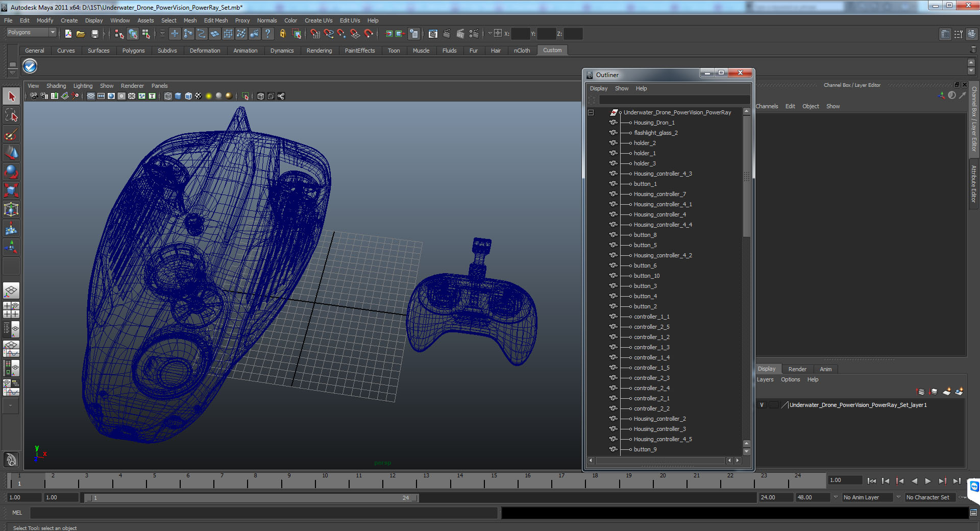Create layer from selected objects

pyautogui.click(x=959, y=392)
